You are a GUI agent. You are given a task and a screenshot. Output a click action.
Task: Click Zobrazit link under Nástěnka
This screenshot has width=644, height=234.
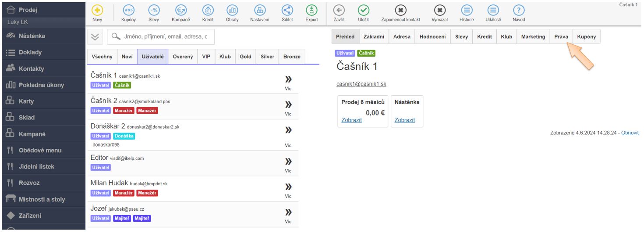point(404,120)
